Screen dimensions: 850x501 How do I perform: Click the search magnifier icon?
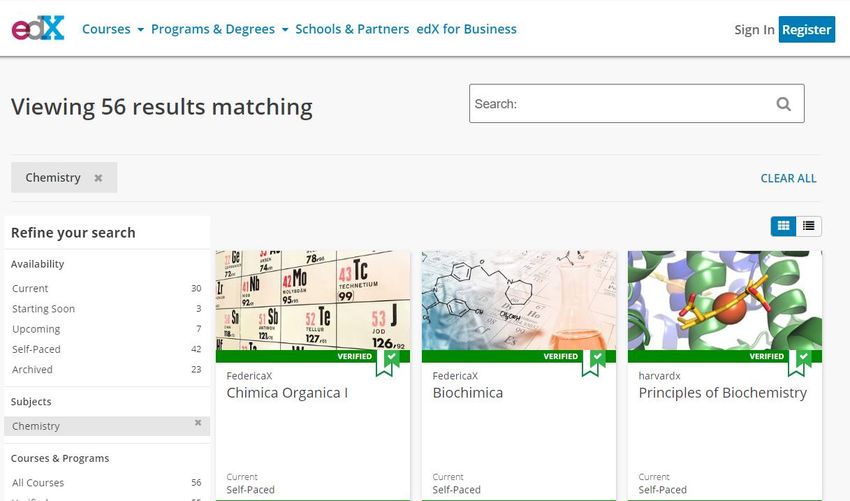(x=783, y=104)
